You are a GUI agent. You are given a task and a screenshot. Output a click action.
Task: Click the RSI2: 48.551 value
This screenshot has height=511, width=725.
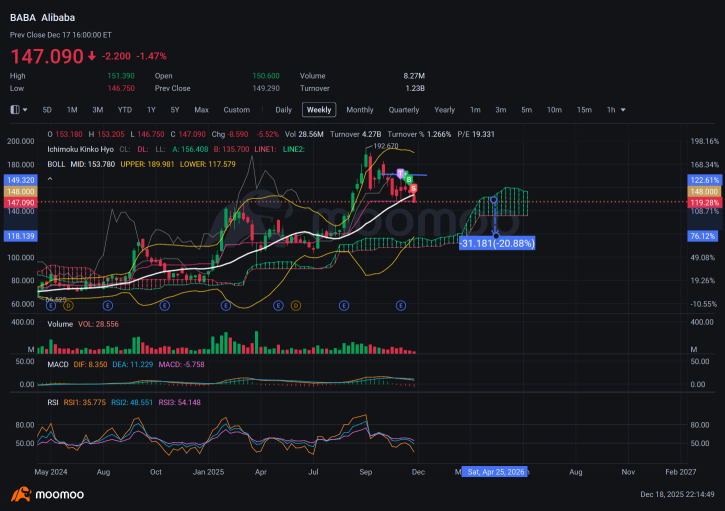tap(132, 402)
